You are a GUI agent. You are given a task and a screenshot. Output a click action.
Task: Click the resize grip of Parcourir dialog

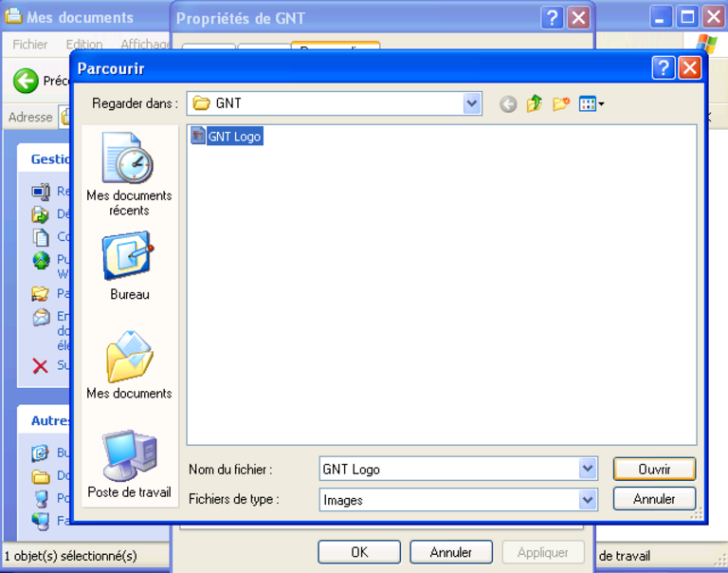[x=697, y=513]
